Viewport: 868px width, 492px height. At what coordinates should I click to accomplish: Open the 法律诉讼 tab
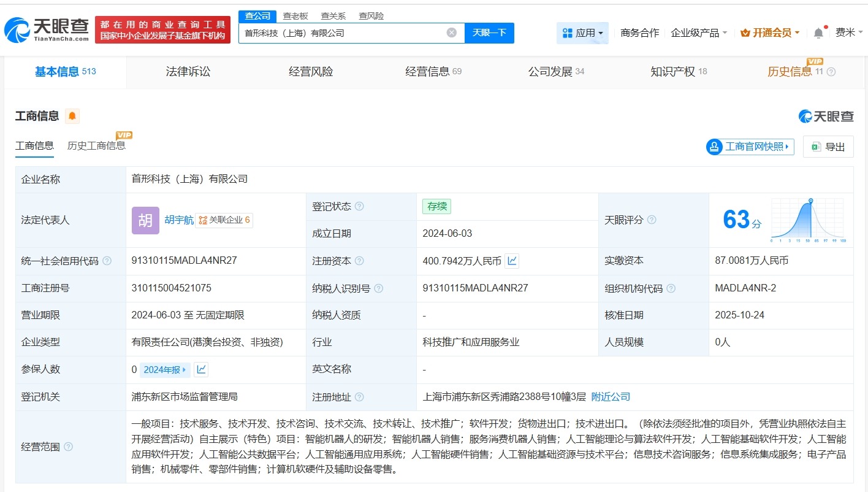(188, 71)
